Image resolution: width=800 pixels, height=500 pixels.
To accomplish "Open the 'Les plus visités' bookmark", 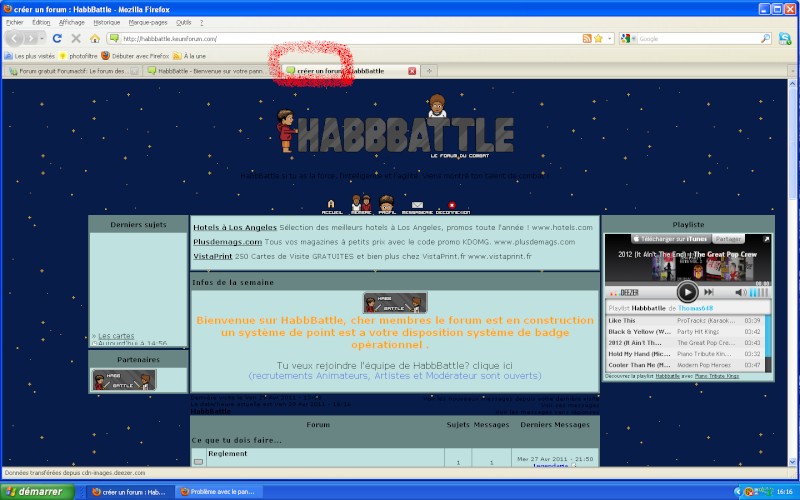I will (x=30, y=56).
